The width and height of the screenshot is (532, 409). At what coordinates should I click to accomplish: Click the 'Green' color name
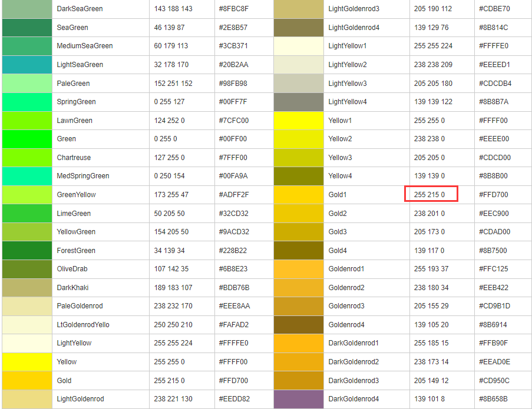point(67,139)
